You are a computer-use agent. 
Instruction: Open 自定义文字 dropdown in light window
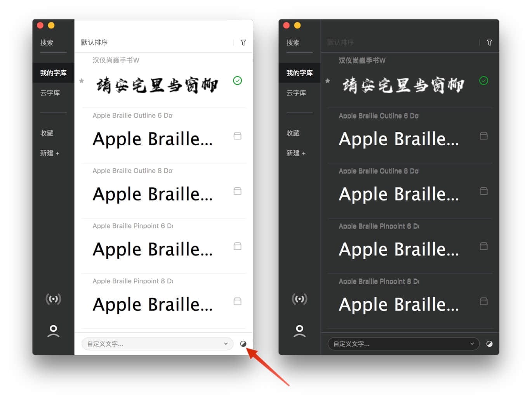157,344
